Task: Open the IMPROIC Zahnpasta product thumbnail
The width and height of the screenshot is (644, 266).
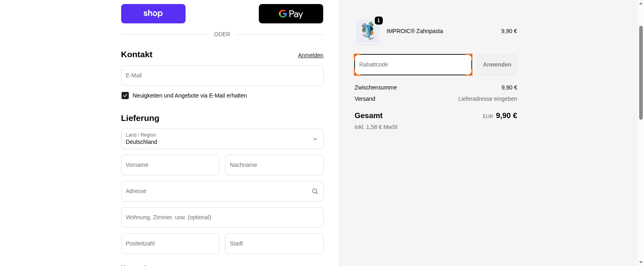Action: pyautogui.click(x=367, y=31)
